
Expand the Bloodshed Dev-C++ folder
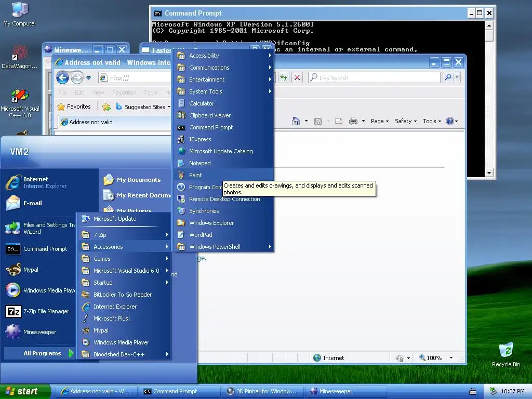point(125,354)
